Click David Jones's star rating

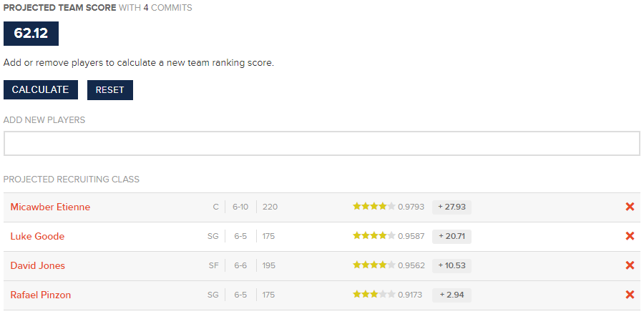coord(374,265)
